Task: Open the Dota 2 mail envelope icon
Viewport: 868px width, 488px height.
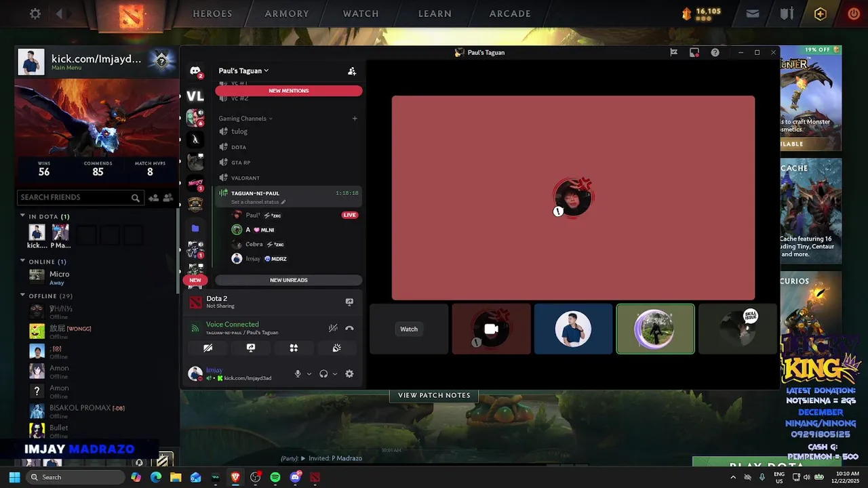Action: tap(753, 14)
